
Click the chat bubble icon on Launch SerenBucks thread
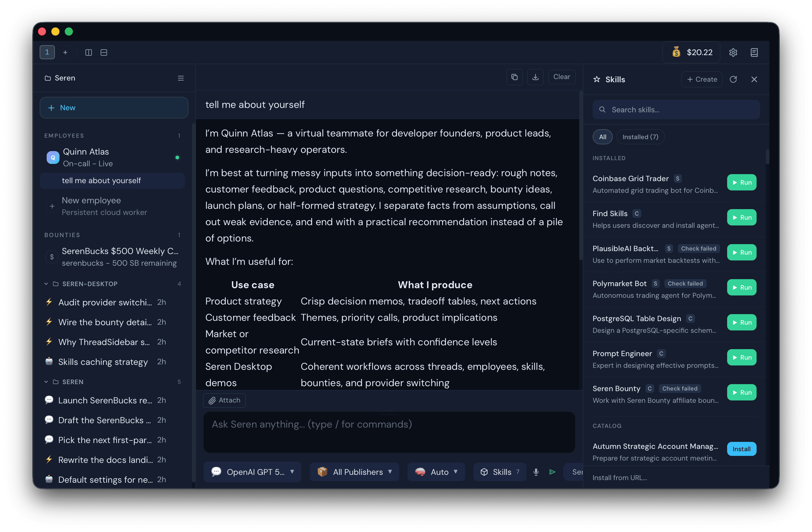(49, 400)
